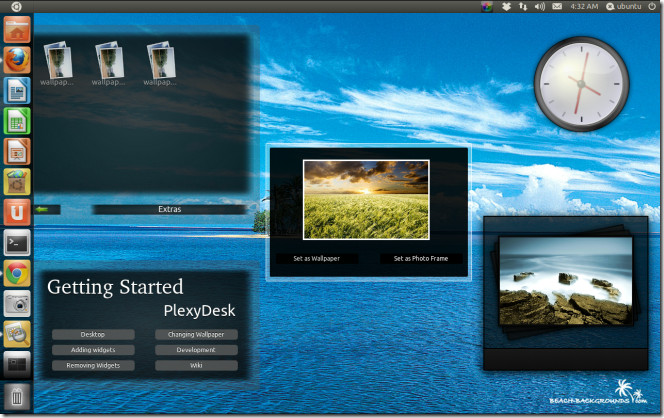Image resolution: width=664 pixels, height=418 pixels.
Task: Click the analog clock widget
Action: click(x=581, y=84)
